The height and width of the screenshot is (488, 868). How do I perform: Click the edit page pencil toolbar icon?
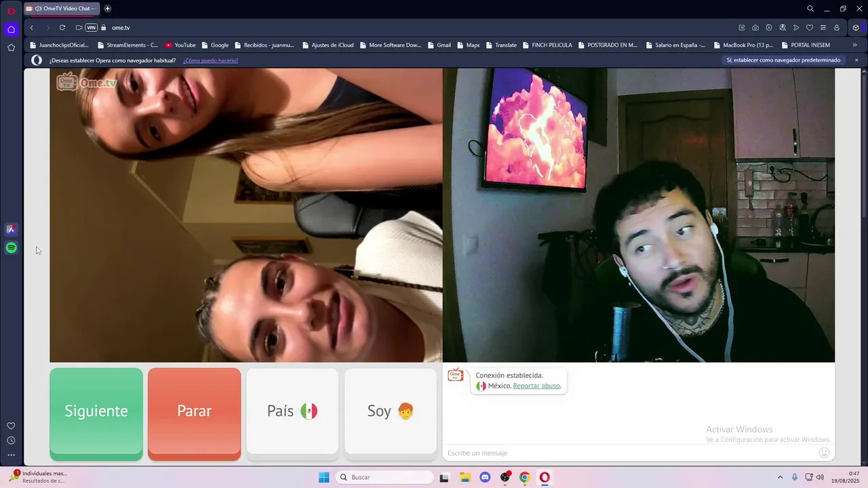pos(741,28)
